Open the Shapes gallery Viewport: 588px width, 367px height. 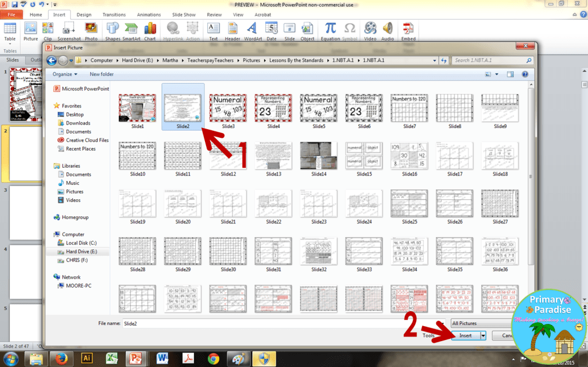(x=113, y=32)
